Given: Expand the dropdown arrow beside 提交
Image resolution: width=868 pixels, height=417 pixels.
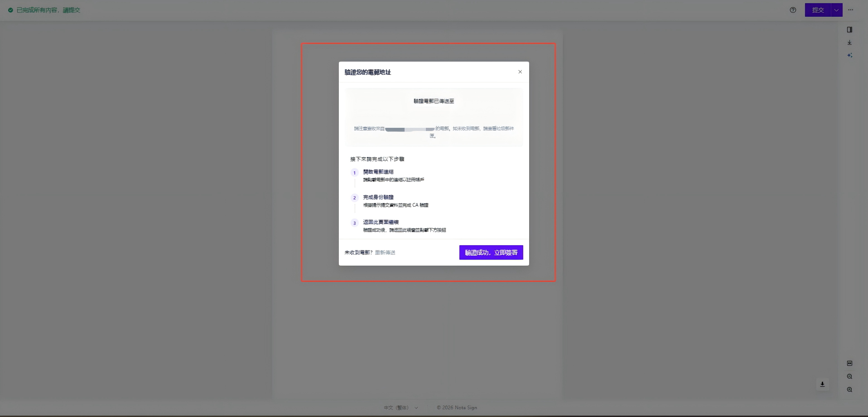Looking at the screenshot, I should click(x=836, y=10).
